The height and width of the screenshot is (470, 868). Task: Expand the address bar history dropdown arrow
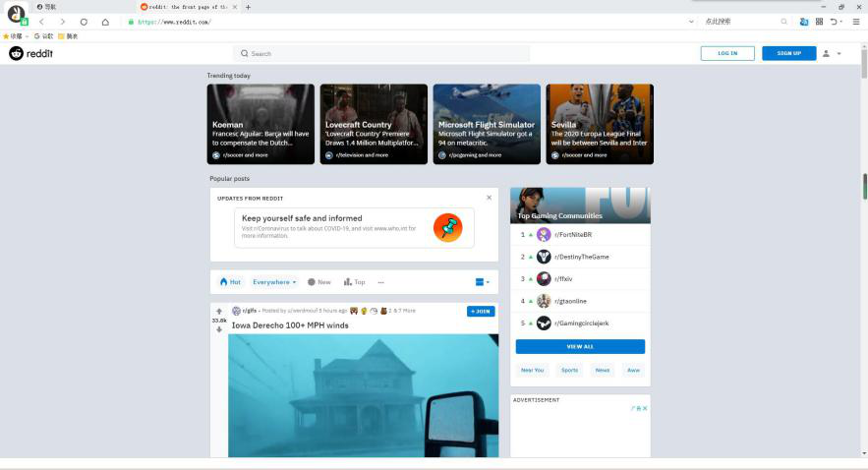pyautogui.click(x=691, y=22)
